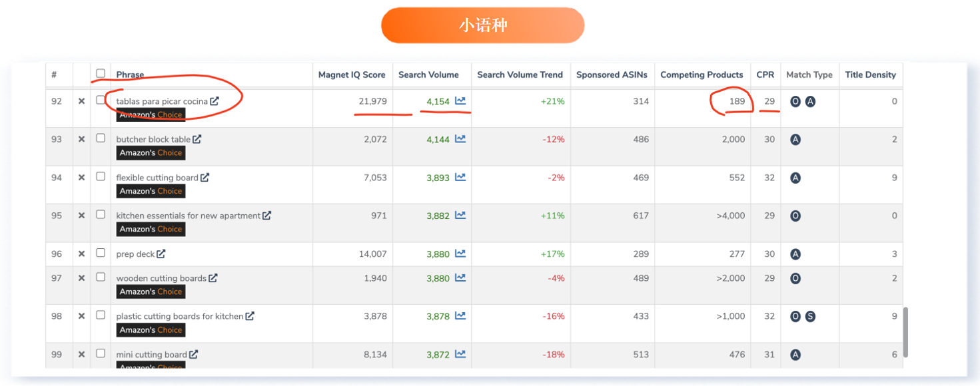
Task: Open the 'kitchen essentials for new apartment' phrase
Action: tap(188, 216)
